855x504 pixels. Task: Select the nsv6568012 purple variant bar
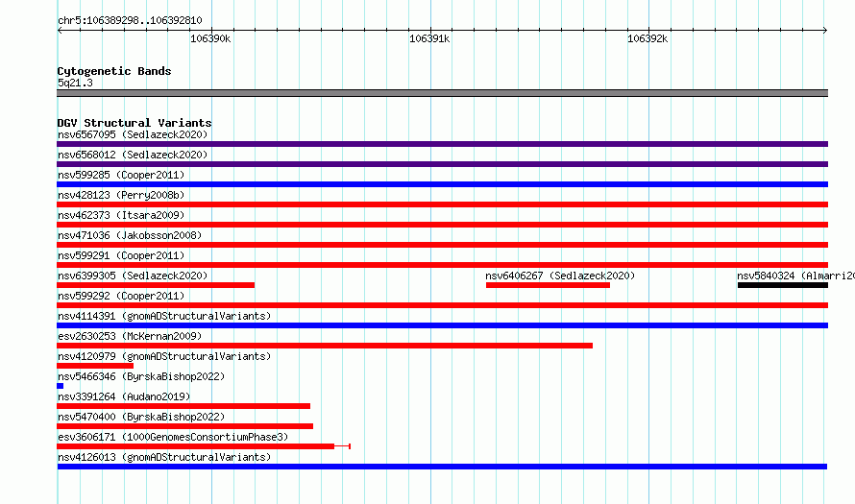pos(442,164)
